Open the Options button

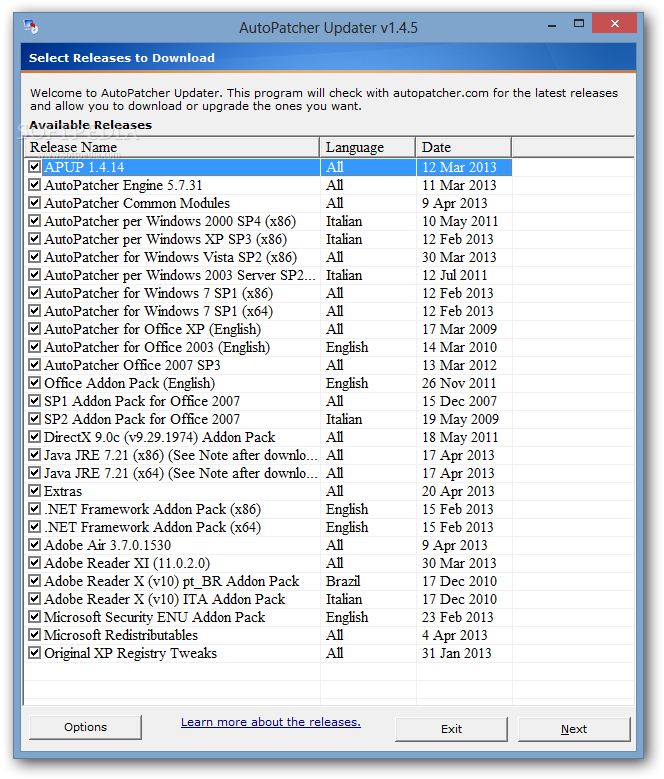(x=85, y=727)
